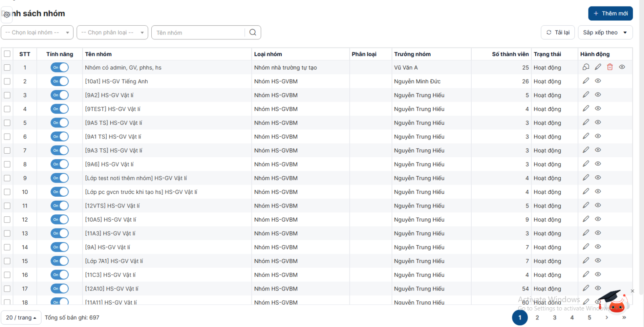Click the edit pencil for [10a1] HS-GV Tiếng Anh

[586, 81]
